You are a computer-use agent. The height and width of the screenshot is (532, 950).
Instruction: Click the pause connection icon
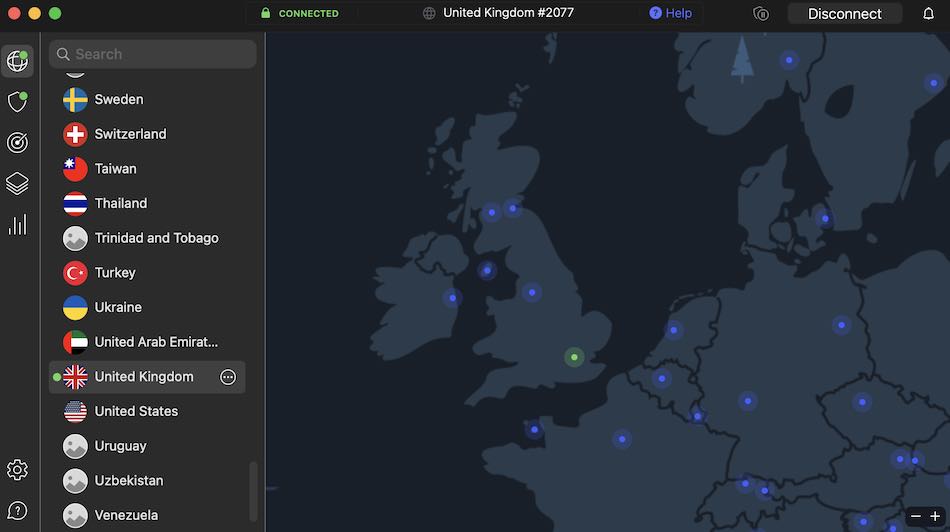[761, 13]
